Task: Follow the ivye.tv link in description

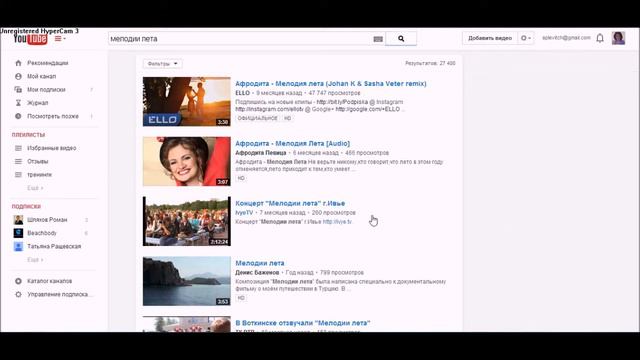Action: pyautogui.click(x=337, y=222)
